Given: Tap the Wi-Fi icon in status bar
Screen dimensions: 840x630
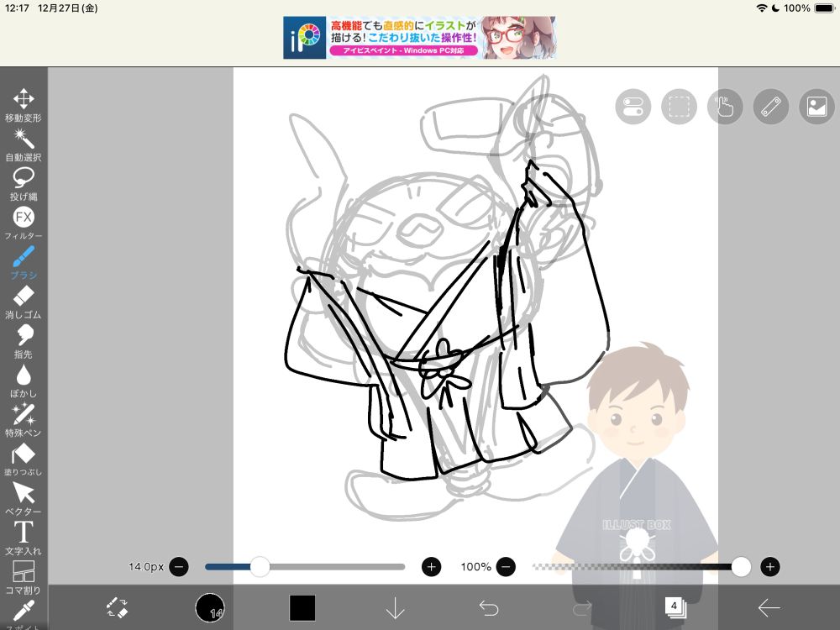Looking at the screenshot, I should tap(762, 8).
